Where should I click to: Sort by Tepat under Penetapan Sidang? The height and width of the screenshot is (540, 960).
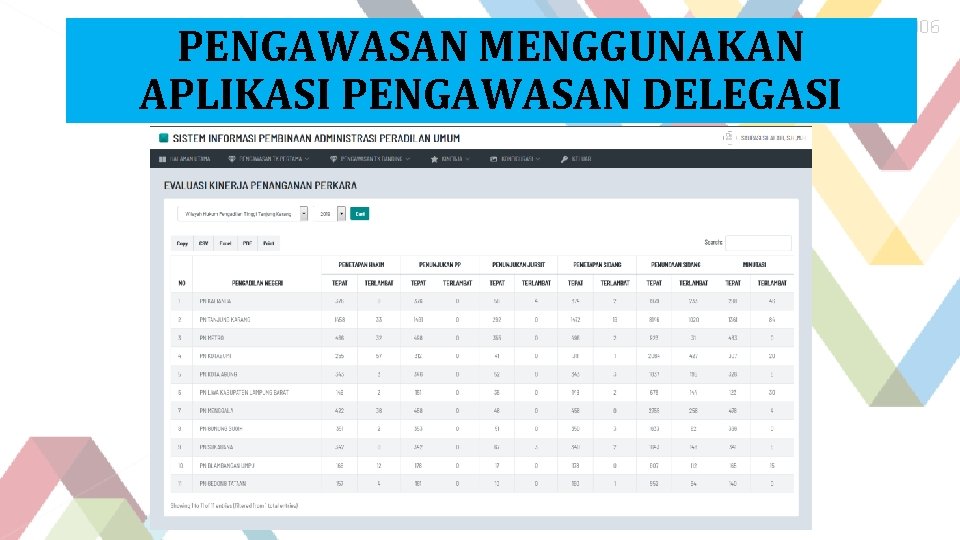[576, 283]
